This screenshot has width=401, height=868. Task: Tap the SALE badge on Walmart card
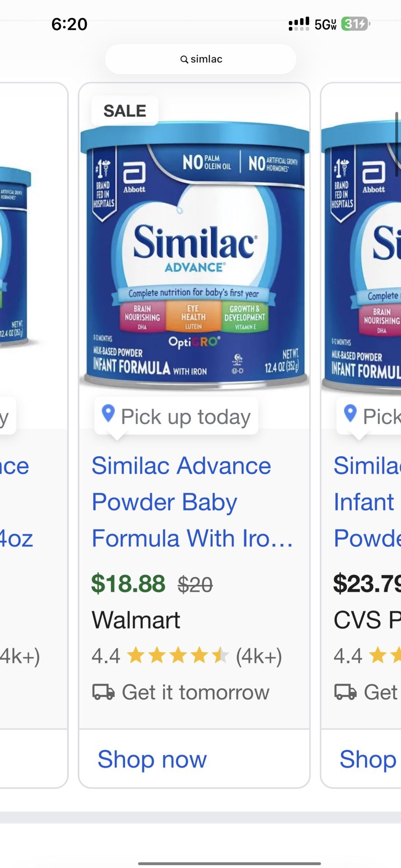point(125,111)
